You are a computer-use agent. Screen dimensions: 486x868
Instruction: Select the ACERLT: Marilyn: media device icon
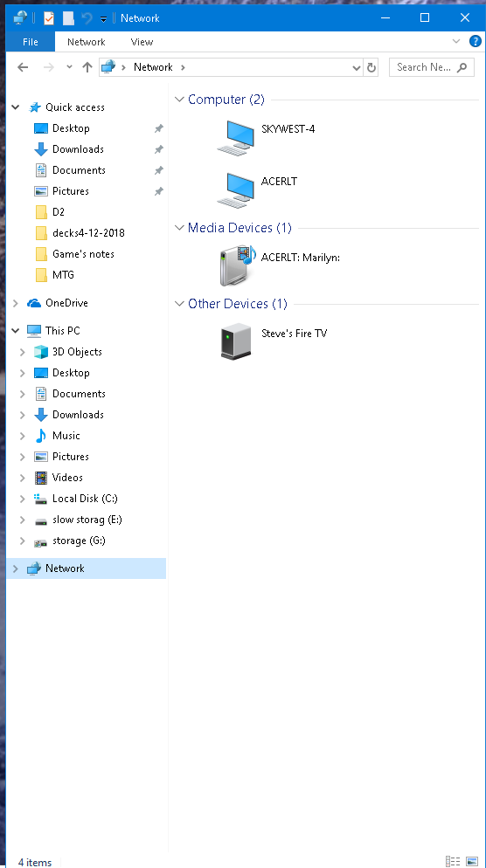[237, 265]
